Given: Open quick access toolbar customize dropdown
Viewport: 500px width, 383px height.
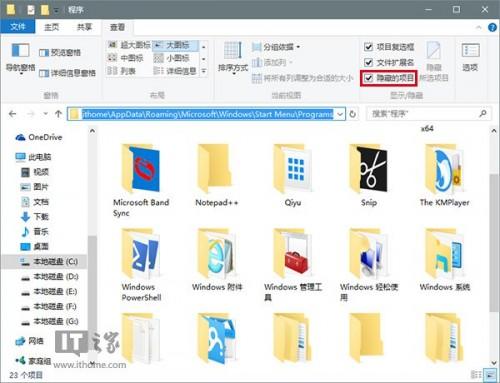Looking at the screenshot, I should tap(56, 10).
